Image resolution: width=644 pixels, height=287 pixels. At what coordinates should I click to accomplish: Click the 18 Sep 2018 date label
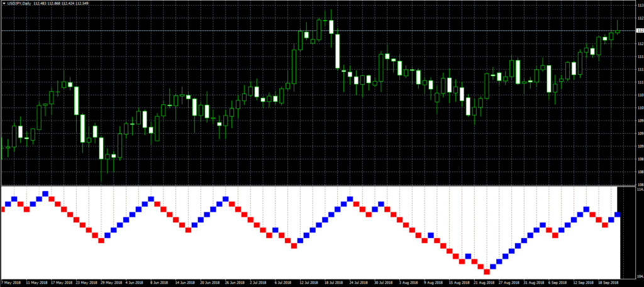coord(606,283)
